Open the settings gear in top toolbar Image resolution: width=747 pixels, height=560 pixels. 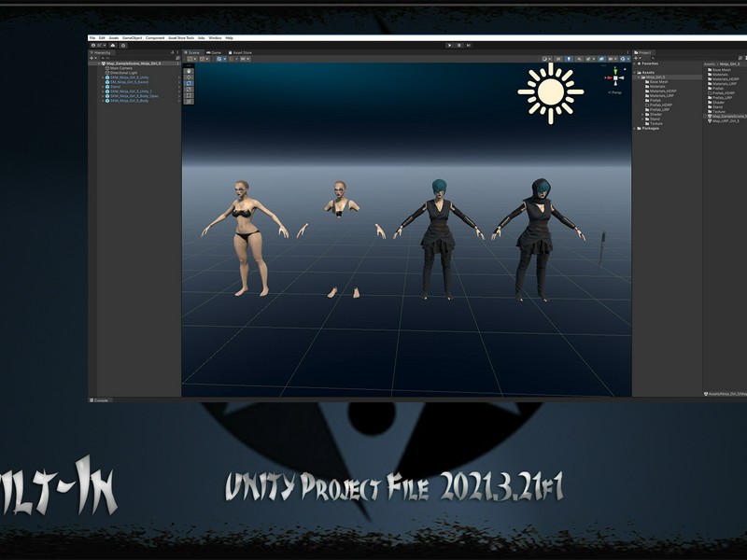pyautogui.click(x=123, y=45)
